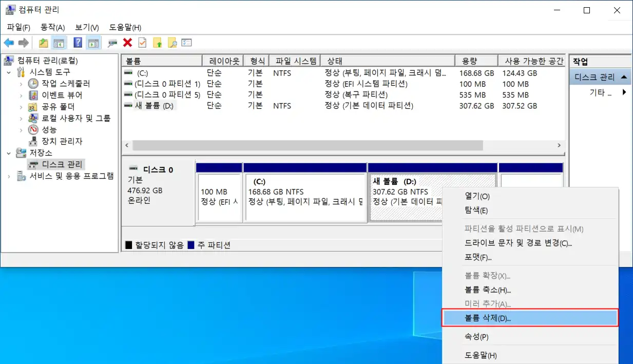Viewport: 633px width, 364px height.
Task: Toggle the Show/Hide Action Pane icon
Action: click(93, 43)
